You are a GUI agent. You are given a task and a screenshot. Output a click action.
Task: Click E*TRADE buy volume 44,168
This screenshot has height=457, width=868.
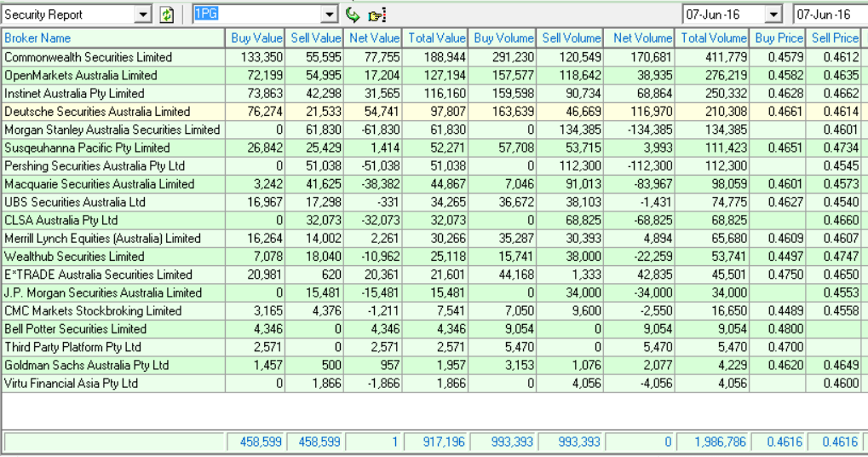tap(502, 275)
